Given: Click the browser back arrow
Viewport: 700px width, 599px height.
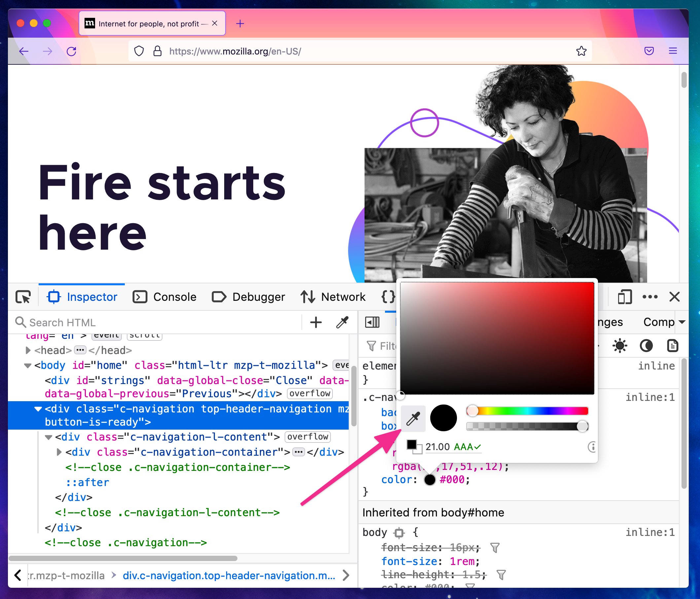Looking at the screenshot, I should click(x=24, y=52).
